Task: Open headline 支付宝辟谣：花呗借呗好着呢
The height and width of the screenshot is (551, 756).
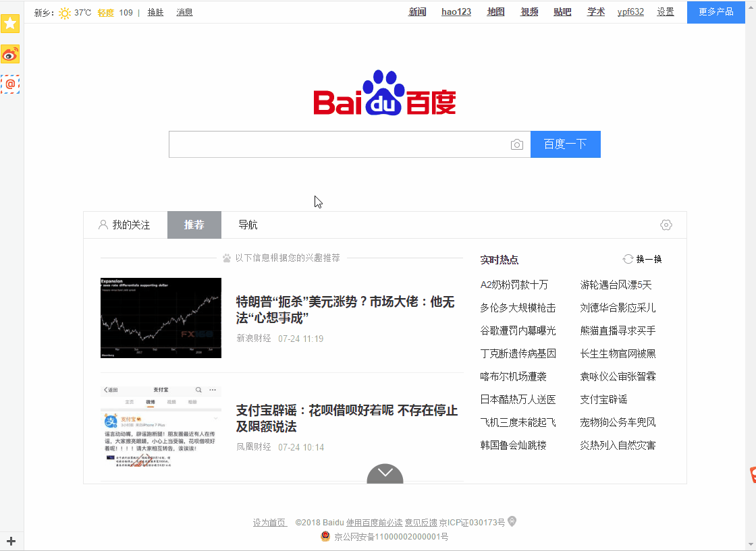Action: click(347, 418)
